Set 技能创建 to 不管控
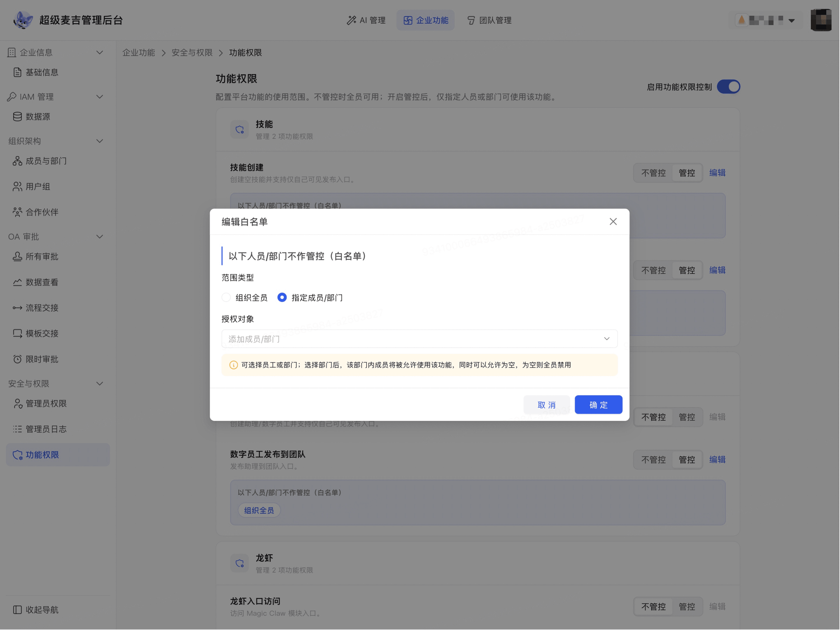This screenshot has width=840, height=630. pos(654,173)
